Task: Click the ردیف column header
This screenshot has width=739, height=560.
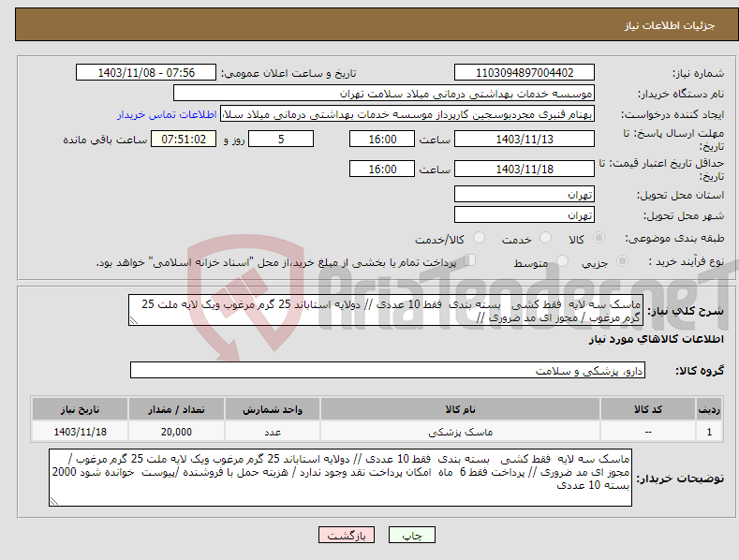Action: coord(709,409)
